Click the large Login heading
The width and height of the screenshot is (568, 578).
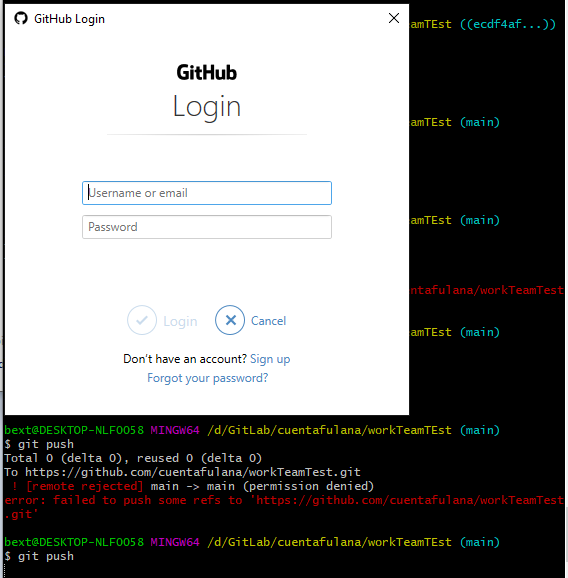point(207,107)
